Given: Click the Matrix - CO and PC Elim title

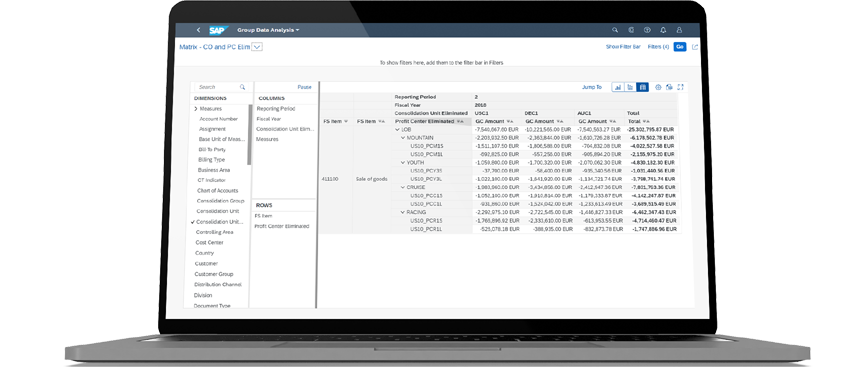Looking at the screenshot, I should (215, 47).
